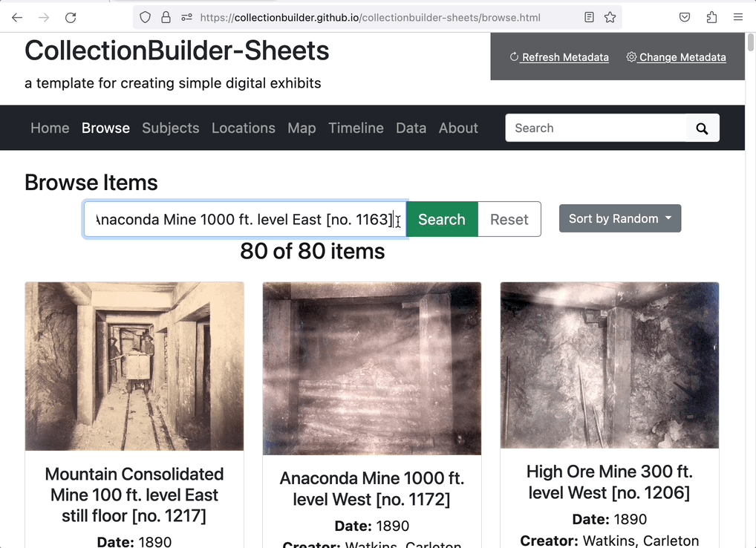Open reader view from the address bar icon
This screenshot has width=756, height=548.
tap(588, 17)
